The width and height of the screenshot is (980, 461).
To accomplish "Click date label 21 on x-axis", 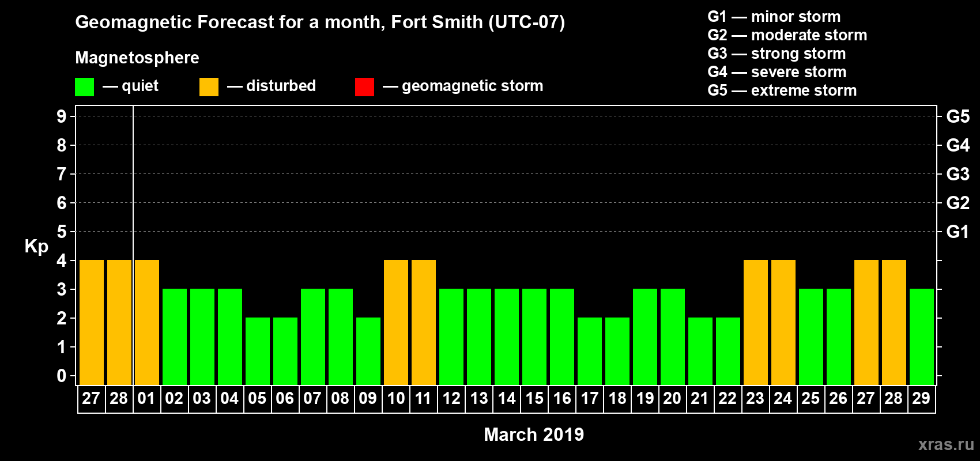I will [x=700, y=399].
